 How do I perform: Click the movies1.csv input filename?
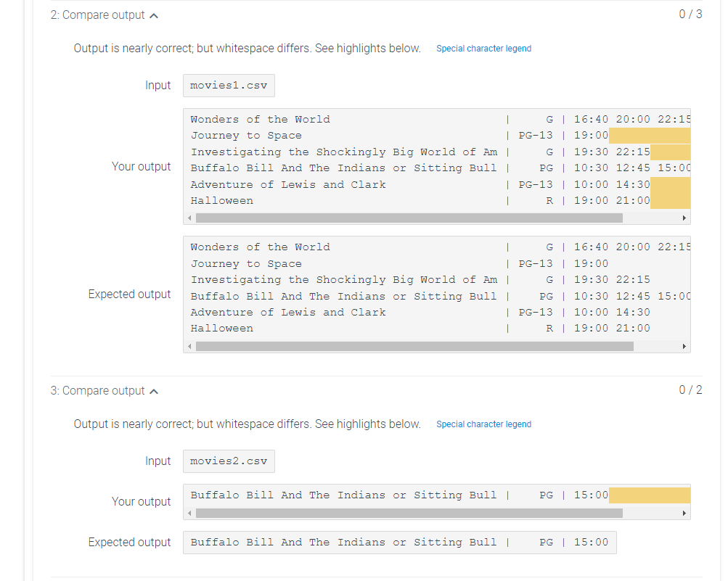229,85
